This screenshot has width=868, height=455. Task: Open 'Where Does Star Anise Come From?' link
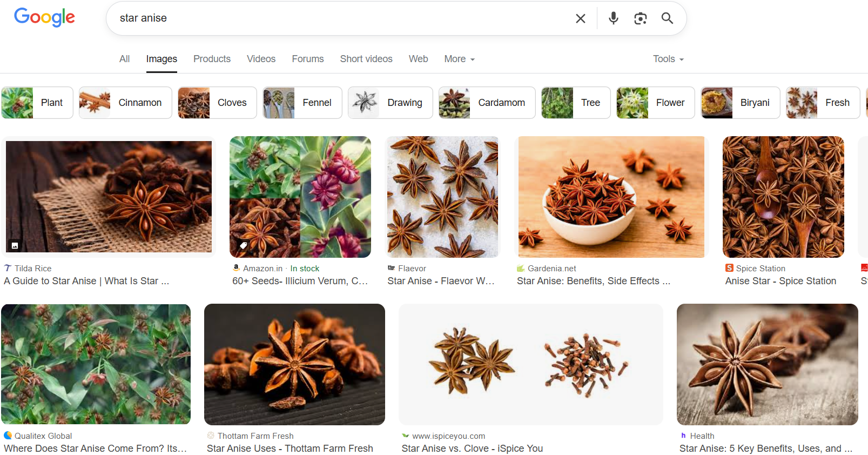(95, 449)
